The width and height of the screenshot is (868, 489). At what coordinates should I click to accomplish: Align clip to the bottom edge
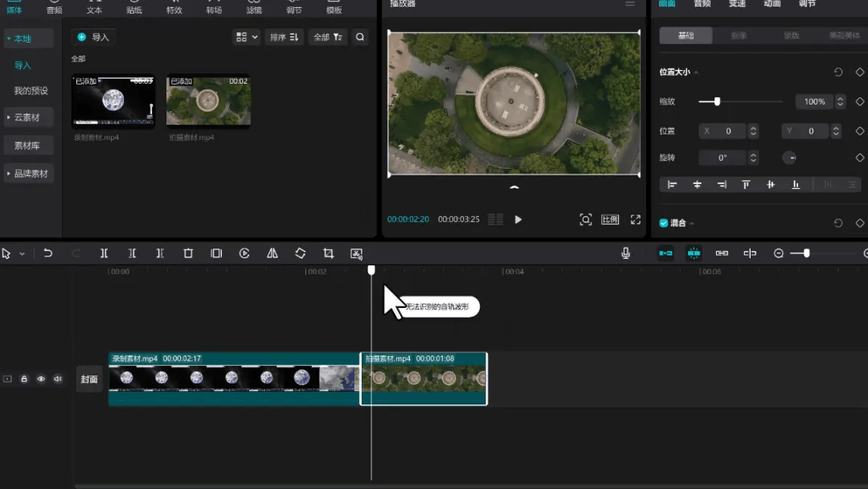pos(796,184)
